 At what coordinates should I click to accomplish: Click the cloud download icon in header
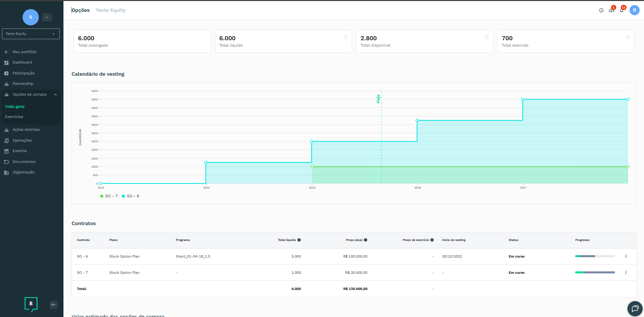[611, 10]
